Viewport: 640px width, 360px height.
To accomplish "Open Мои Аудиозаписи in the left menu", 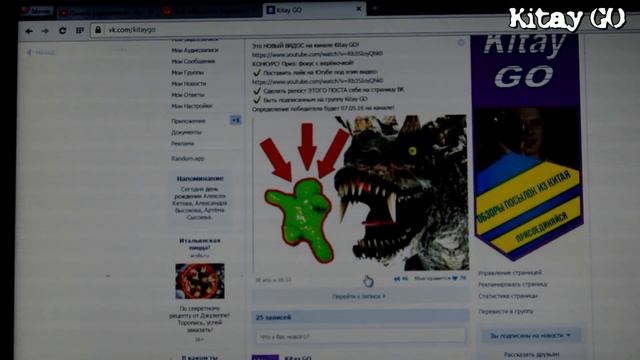I will point(195,50).
